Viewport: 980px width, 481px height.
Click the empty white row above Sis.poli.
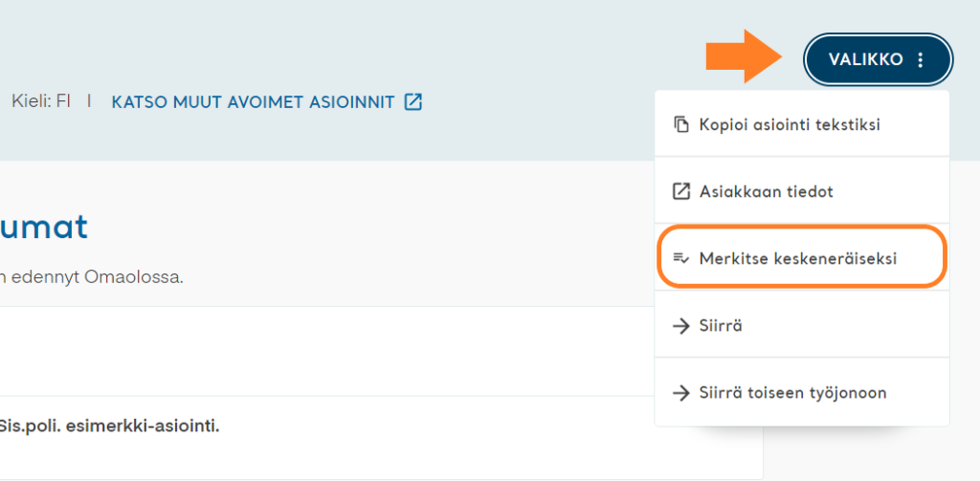(x=381, y=351)
